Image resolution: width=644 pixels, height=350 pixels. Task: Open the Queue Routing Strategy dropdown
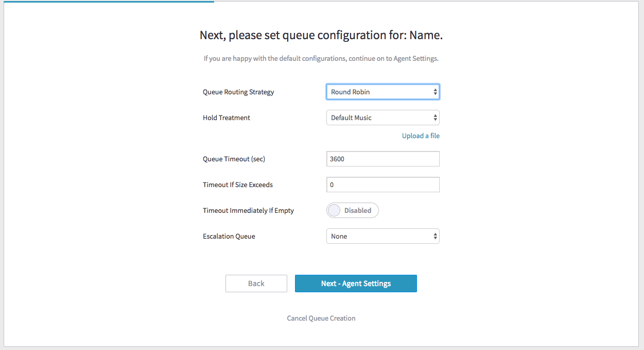(x=383, y=92)
